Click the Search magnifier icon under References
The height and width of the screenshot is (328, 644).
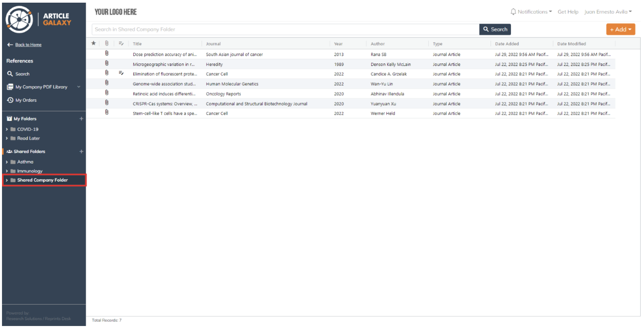(x=10, y=74)
